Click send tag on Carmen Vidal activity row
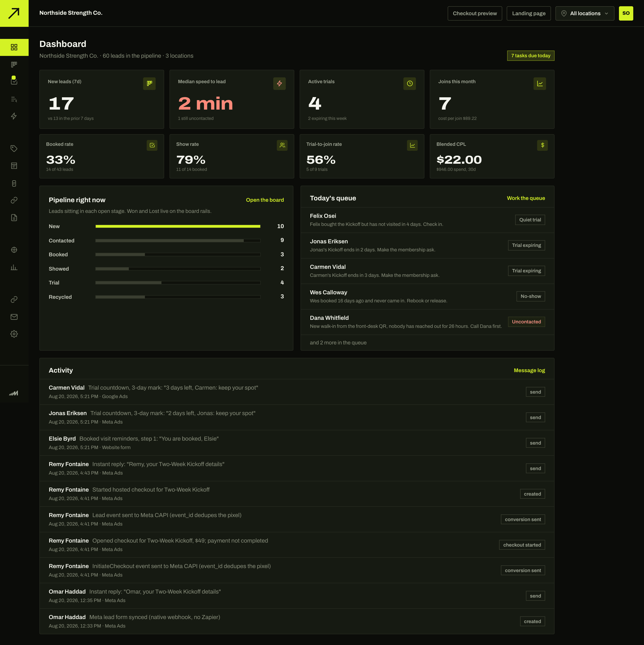The height and width of the screenshot is (645, 644). pos(535,392)
